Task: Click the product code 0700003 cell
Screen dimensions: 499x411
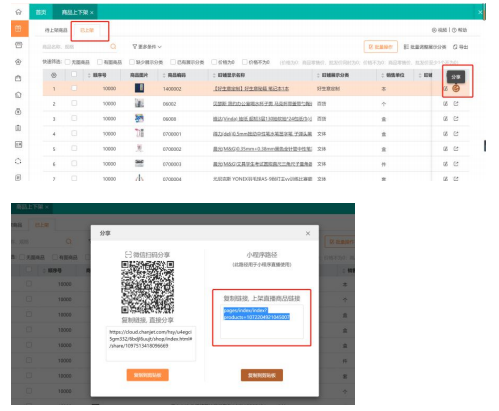Action: [x=172, y=164]
